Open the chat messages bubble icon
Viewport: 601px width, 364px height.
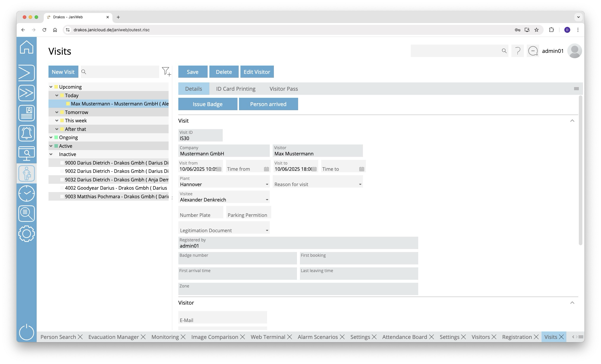click(x=533, y=51)
